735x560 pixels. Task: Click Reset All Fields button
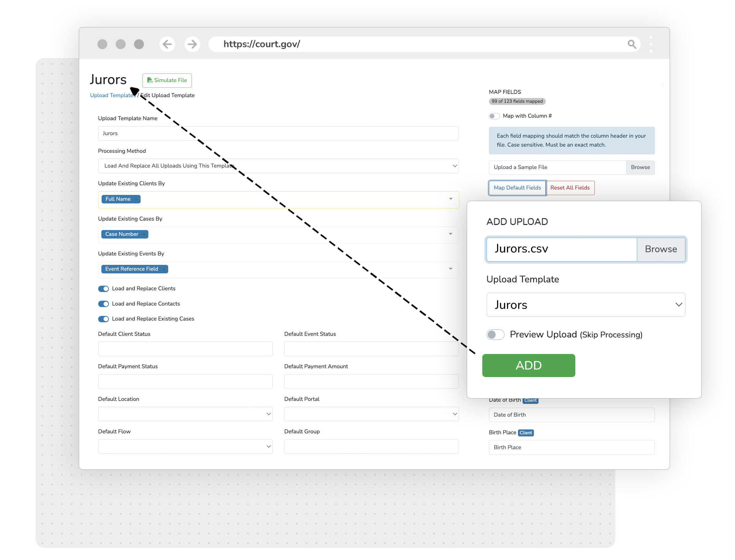569,188
